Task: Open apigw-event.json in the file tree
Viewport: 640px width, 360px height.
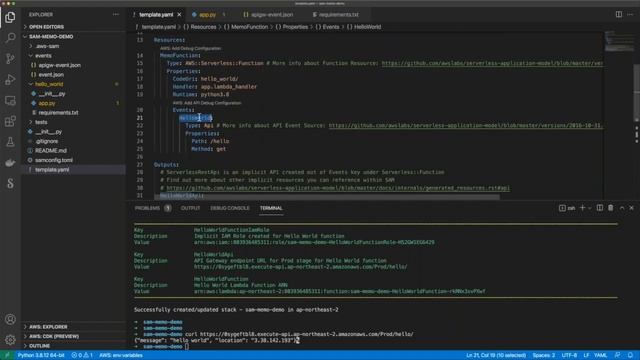Action: (x=60, y=65)
